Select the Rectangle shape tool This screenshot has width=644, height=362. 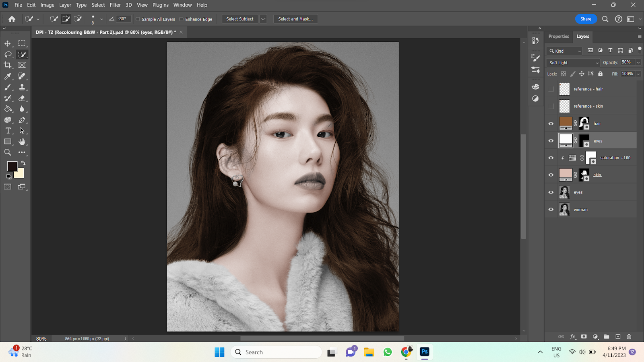(8, 142)
